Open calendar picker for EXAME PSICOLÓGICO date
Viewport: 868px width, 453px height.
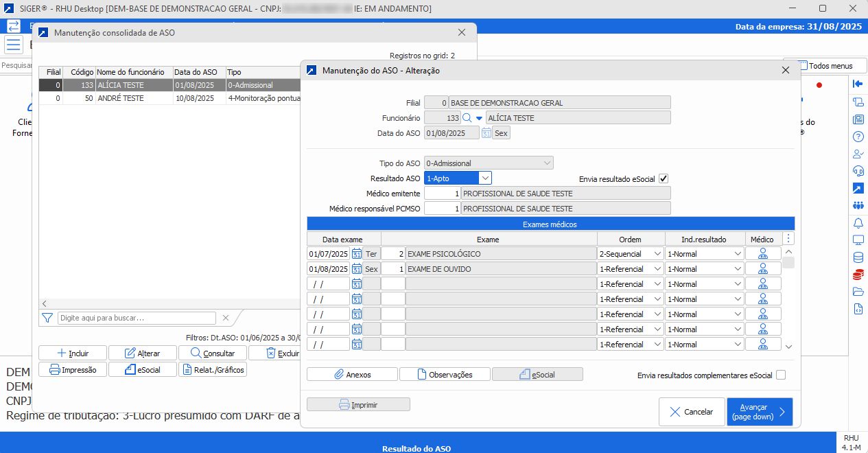pyautogui.click(x=356, y=254)
